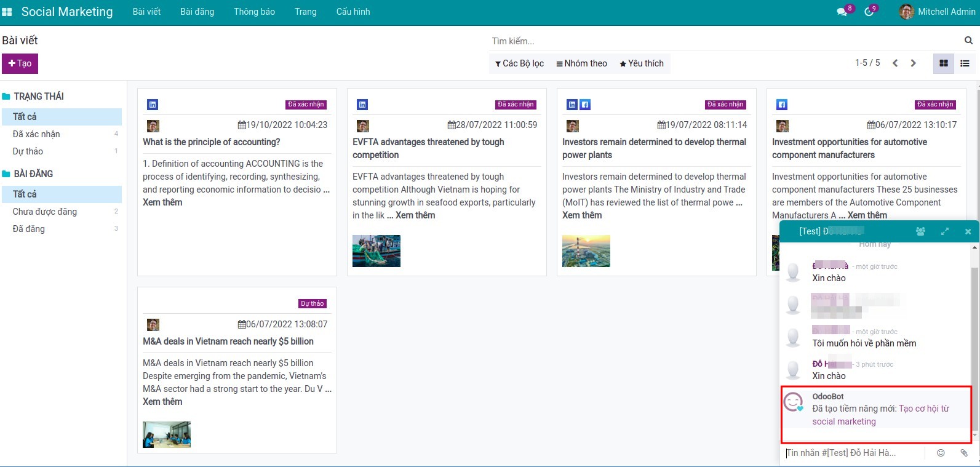The image size is (980, 467).
Task: Go to previous page of posts
Action: (x=895, y=63)
